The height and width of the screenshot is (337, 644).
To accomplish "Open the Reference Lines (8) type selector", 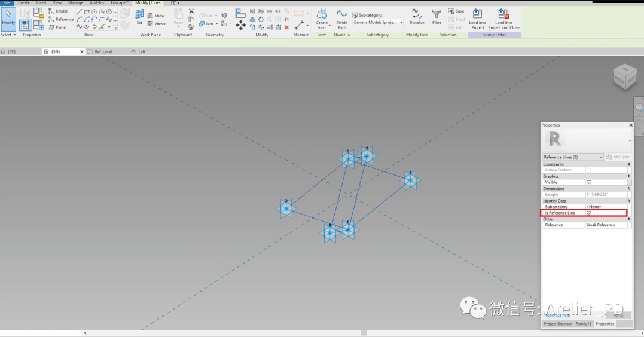I will tap(572, 157).
